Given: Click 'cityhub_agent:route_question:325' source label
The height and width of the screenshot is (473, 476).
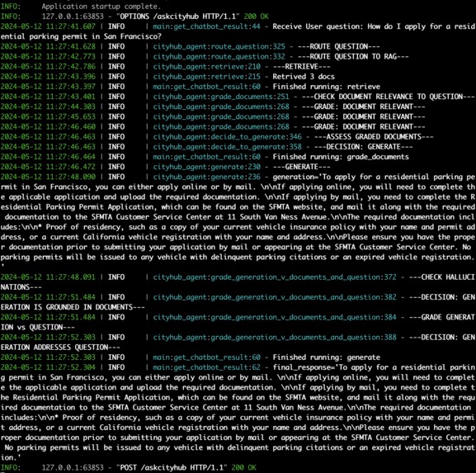Looking at the screenshot, I should (219, 46).
